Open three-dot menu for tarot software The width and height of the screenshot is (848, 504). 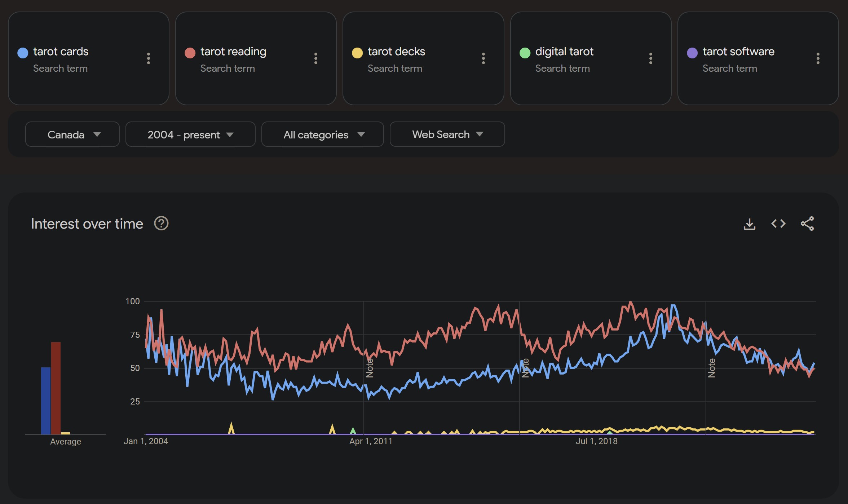coord(818,58)
